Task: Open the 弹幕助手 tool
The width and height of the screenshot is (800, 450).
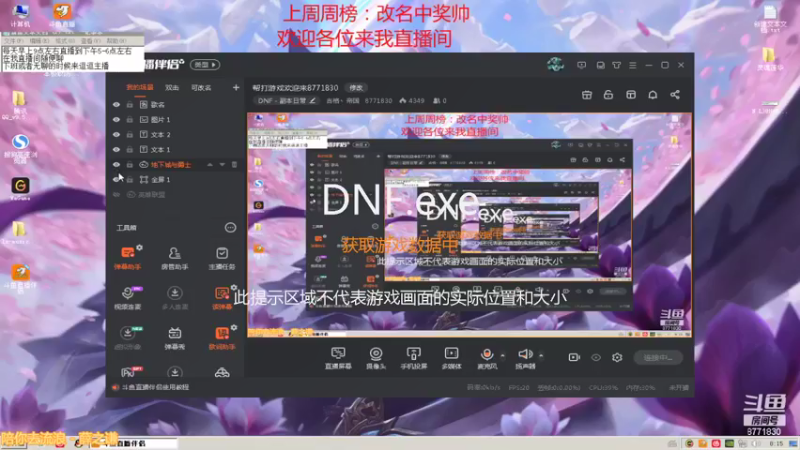Action: tap(128, 257)
